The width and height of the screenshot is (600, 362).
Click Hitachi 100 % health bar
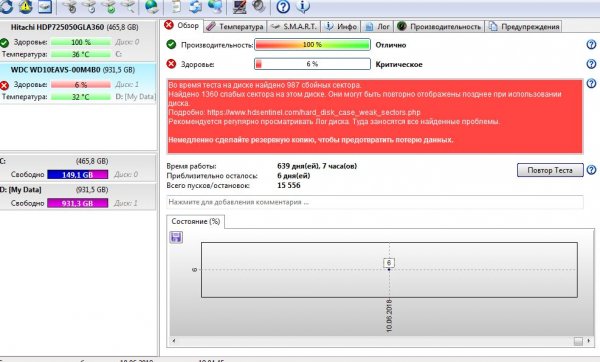[x=81, y=42]
